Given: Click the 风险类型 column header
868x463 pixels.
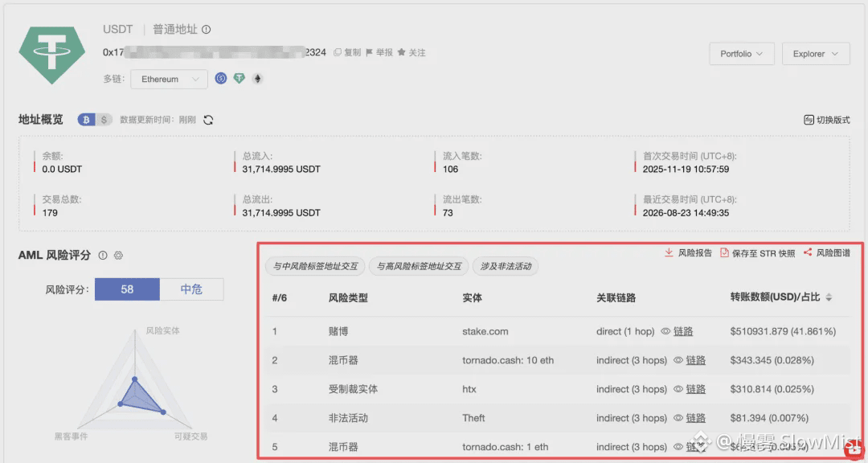Looking at the screenshot, I should [348, 297].
